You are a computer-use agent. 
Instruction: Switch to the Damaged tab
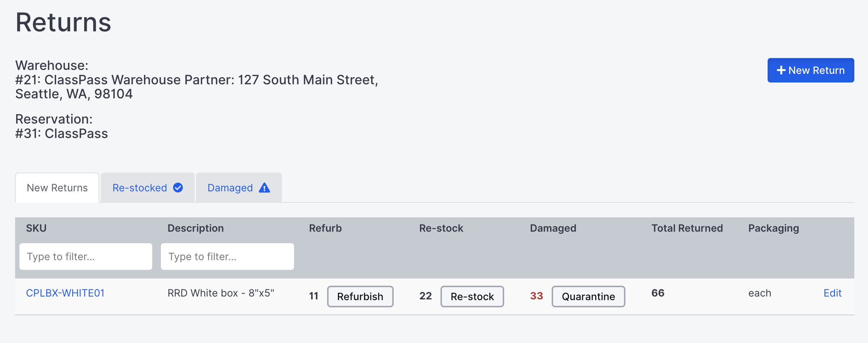click(239, 188)
